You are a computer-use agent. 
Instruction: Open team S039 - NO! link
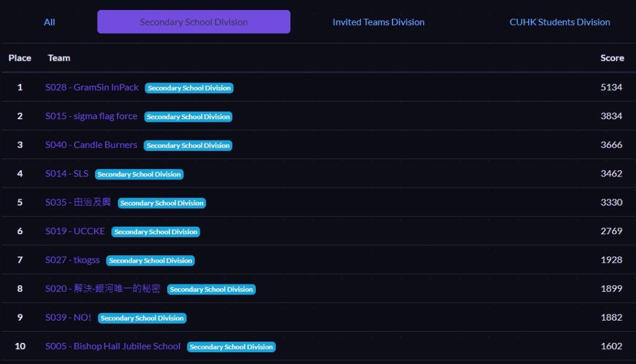(68, 317)
